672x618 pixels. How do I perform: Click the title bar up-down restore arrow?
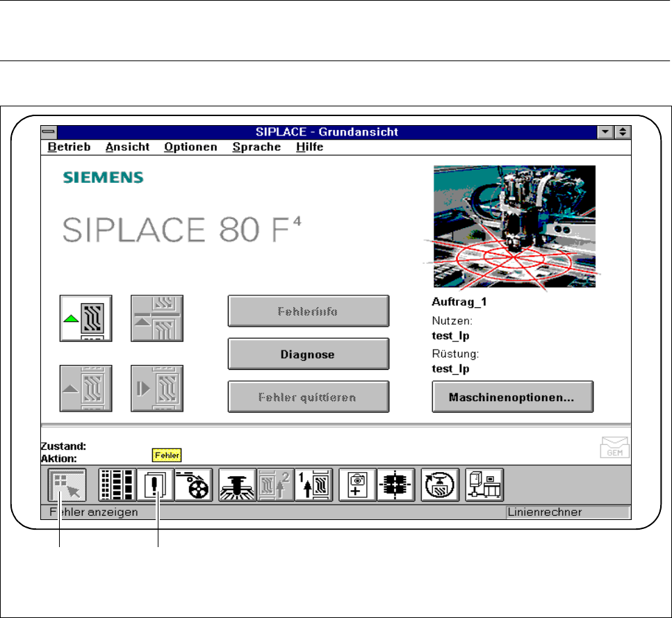pyautogui.click(x=623, y=131)
